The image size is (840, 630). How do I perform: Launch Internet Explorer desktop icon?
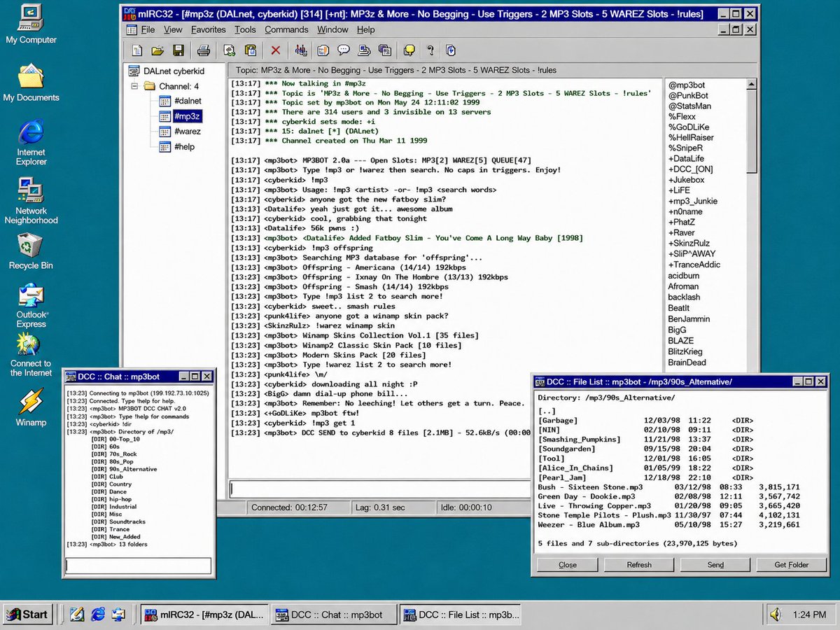pyautogui.click(x=31, y=143)
